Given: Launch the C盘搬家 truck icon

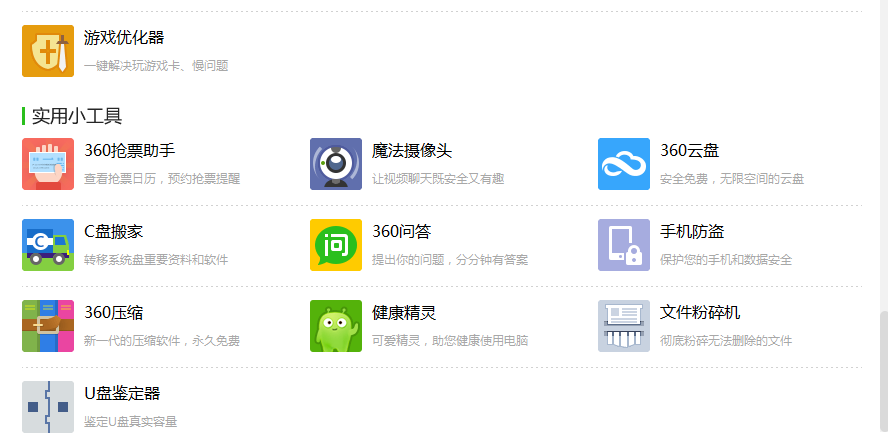Looking at the screenshot, I should (48, 245).
